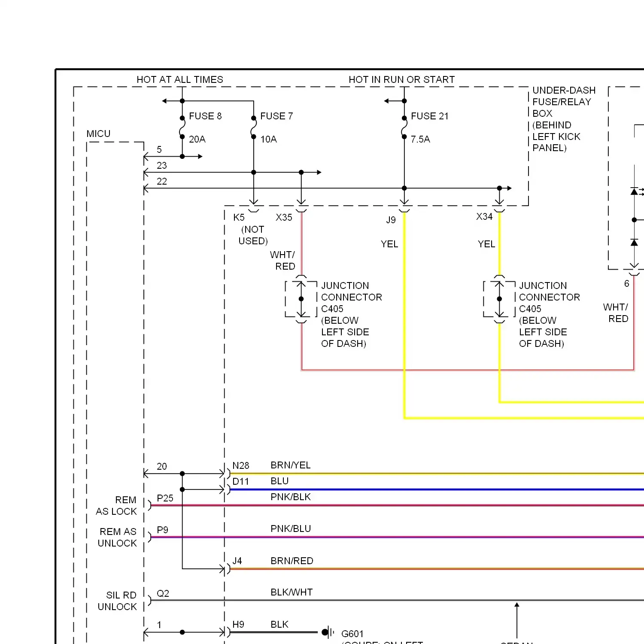
Task: Click the BRN/YEL wire label
Action: (x=291, y=465)
